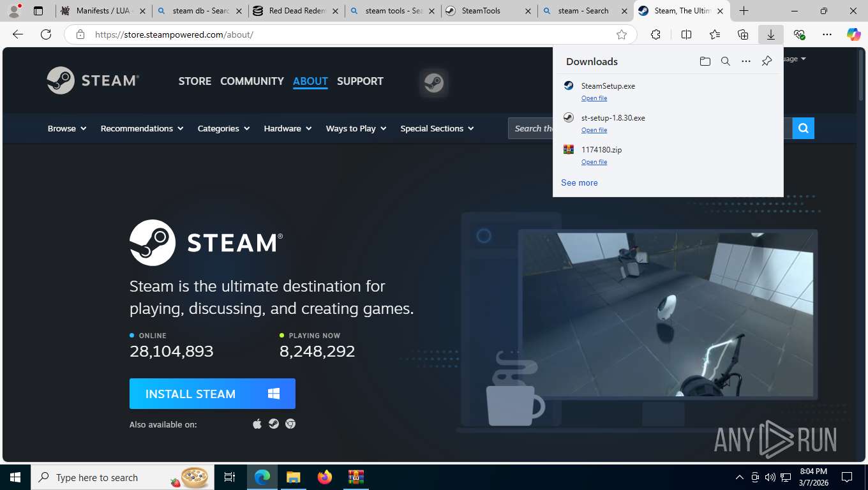Click the taskbar search box
Screen dimensions: 868x490
123,477
